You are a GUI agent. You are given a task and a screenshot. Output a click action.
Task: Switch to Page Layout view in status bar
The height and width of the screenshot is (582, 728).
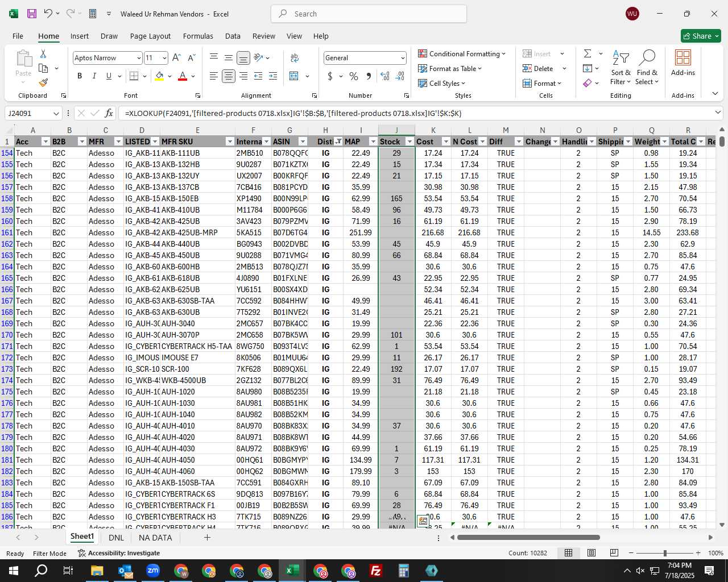(x=591, y=553)
